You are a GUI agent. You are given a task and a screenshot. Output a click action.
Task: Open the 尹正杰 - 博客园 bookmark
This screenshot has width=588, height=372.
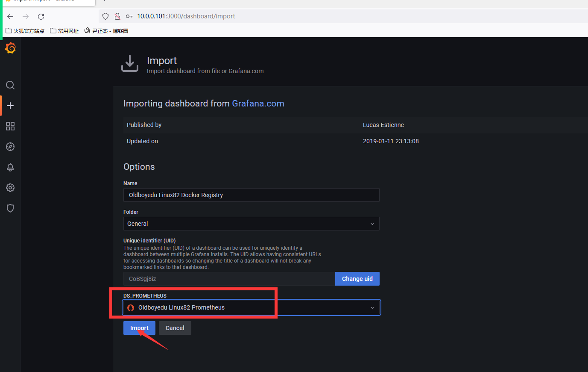[x=106, y=31]
